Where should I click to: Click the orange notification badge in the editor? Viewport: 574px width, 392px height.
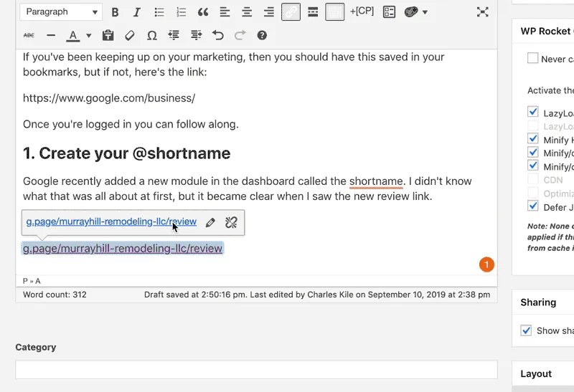coord(486,265)
